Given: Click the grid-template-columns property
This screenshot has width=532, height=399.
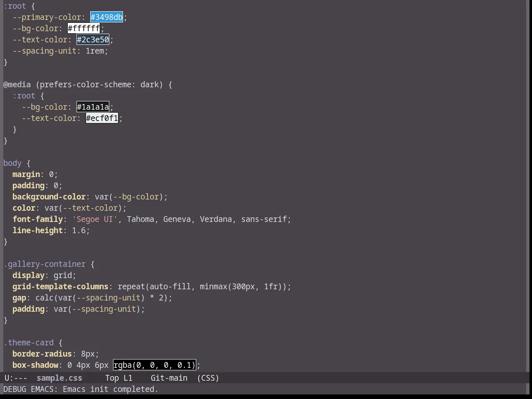Looking at the screenshot, I should tap(61, 286).
